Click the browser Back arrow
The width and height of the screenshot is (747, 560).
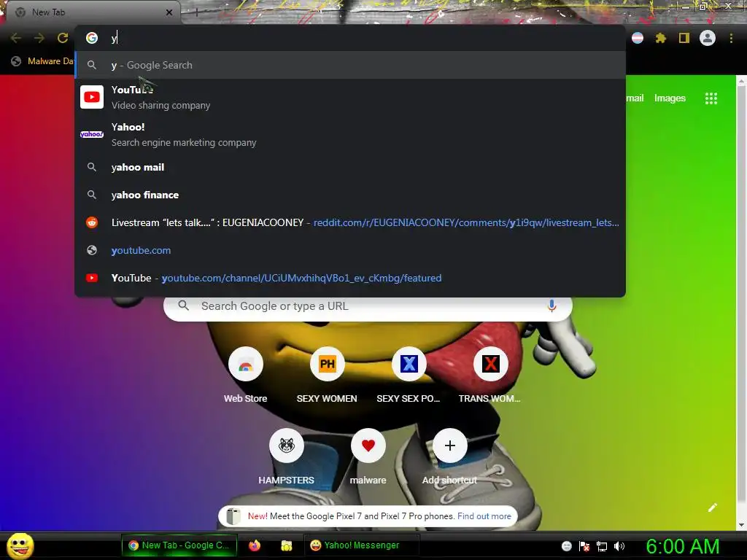click(16, 38)
